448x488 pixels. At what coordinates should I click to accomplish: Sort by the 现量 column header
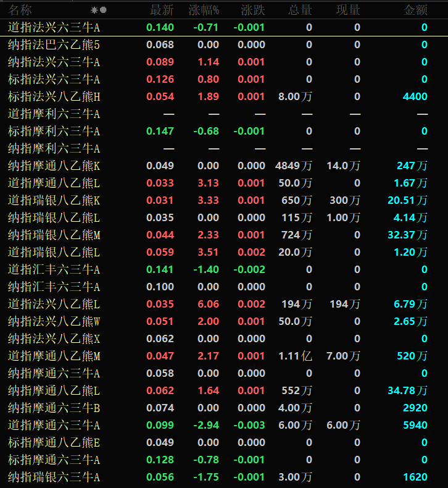(348, 11)
